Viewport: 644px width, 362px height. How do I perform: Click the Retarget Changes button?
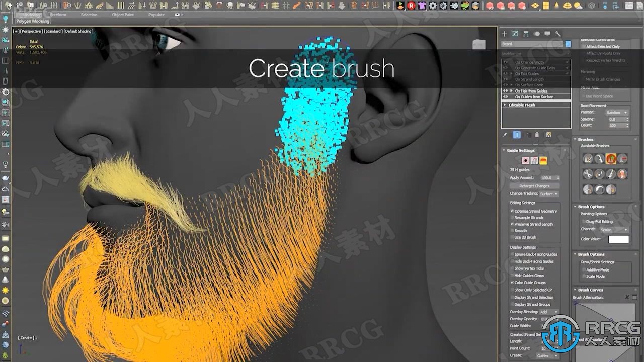click(534, 186)
